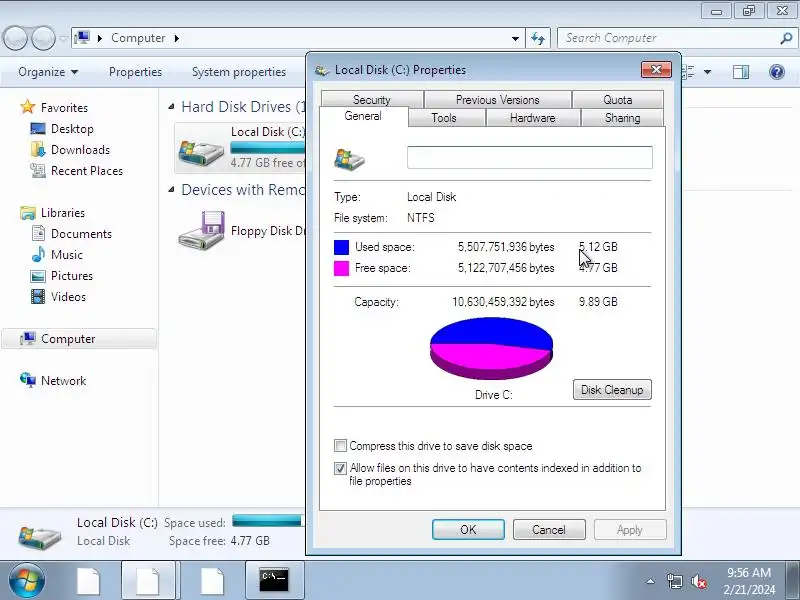Show hidden tray icons arrow

coord(650,581)
